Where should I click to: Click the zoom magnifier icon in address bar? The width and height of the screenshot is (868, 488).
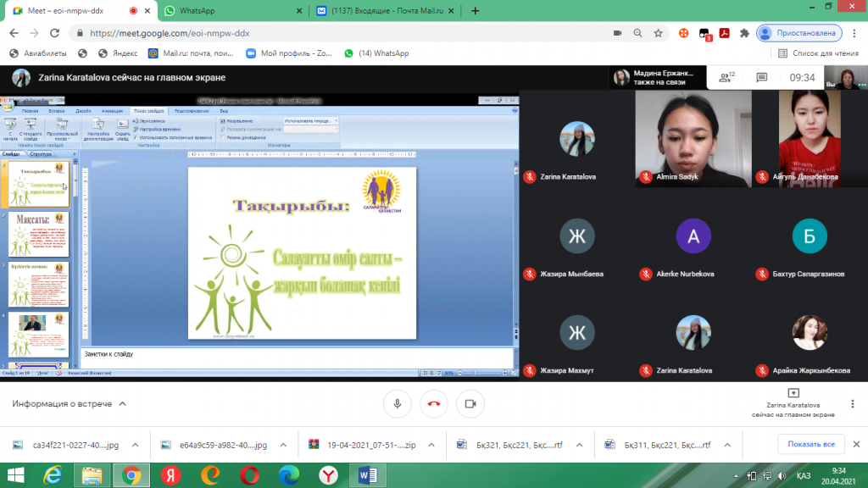coord(637,33)
